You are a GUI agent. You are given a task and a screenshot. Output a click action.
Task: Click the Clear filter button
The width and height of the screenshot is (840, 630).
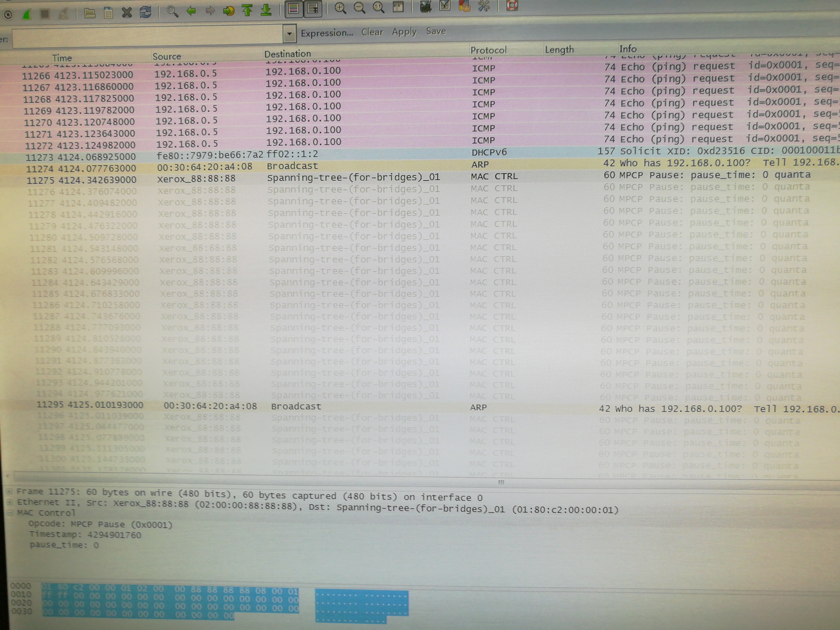click(x=372, y=32)
